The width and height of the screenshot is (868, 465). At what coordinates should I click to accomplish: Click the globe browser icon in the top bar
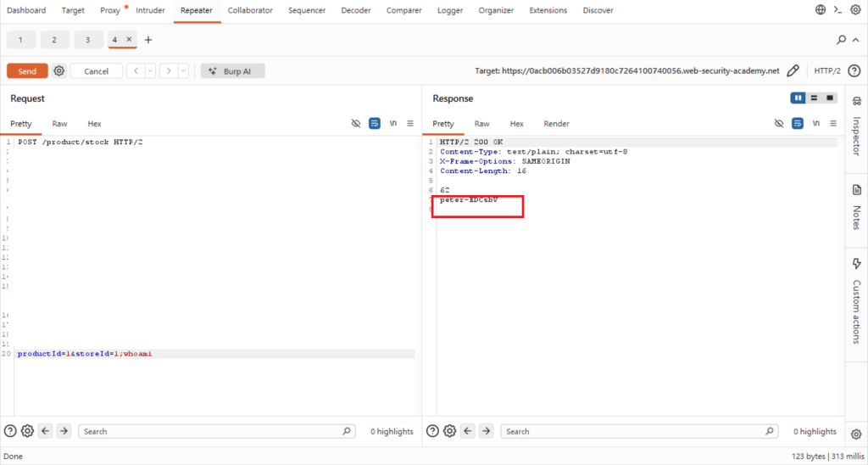(x=821, y=10)
